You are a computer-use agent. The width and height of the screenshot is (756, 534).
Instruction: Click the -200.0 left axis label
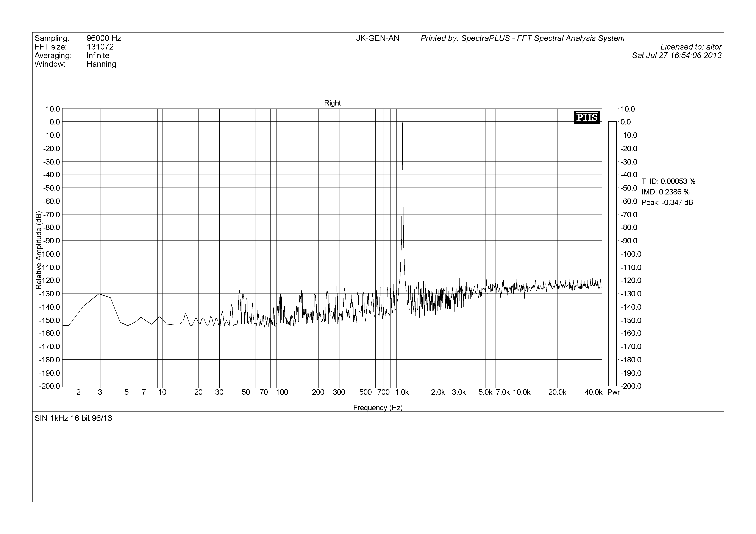pyautogui.click(x=49, y=386)
